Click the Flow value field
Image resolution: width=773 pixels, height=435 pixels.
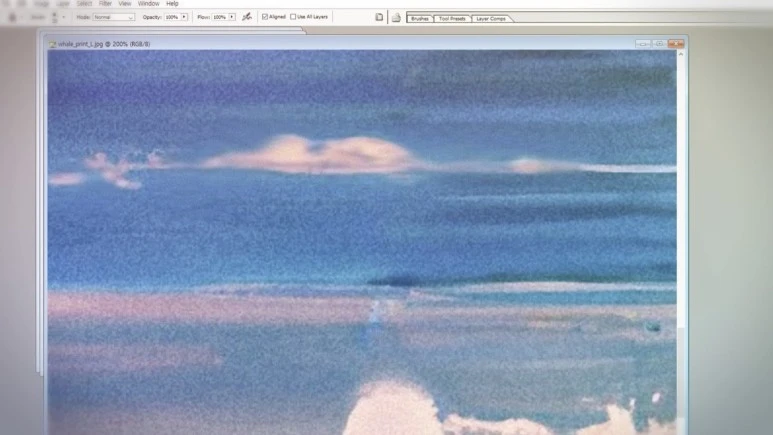(220, 17)
